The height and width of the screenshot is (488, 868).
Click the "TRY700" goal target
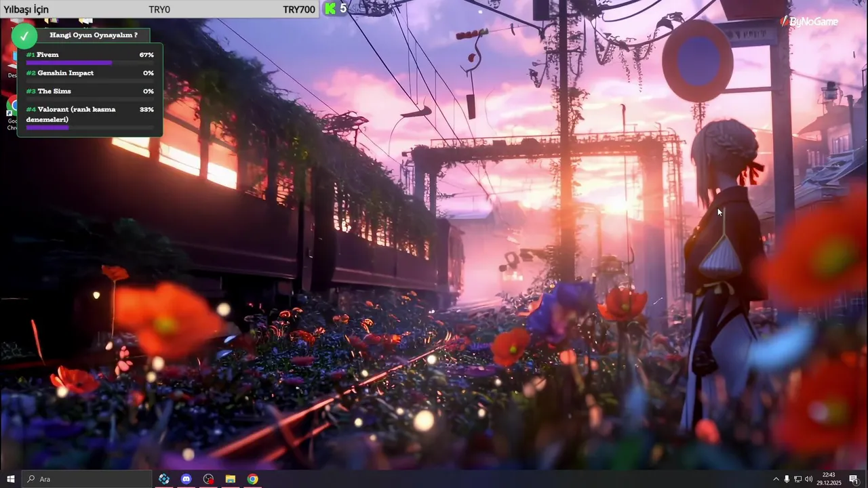point(299,9)
